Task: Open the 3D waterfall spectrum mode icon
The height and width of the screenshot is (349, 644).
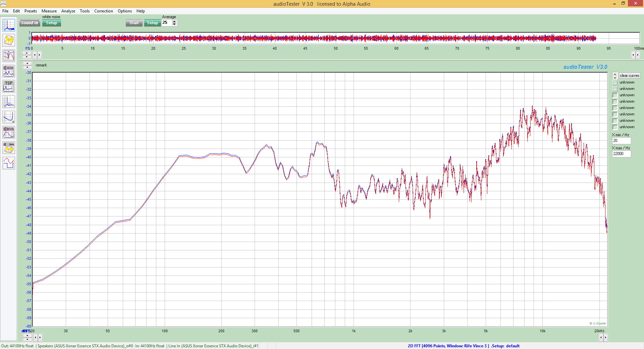Action: (9, 40)
